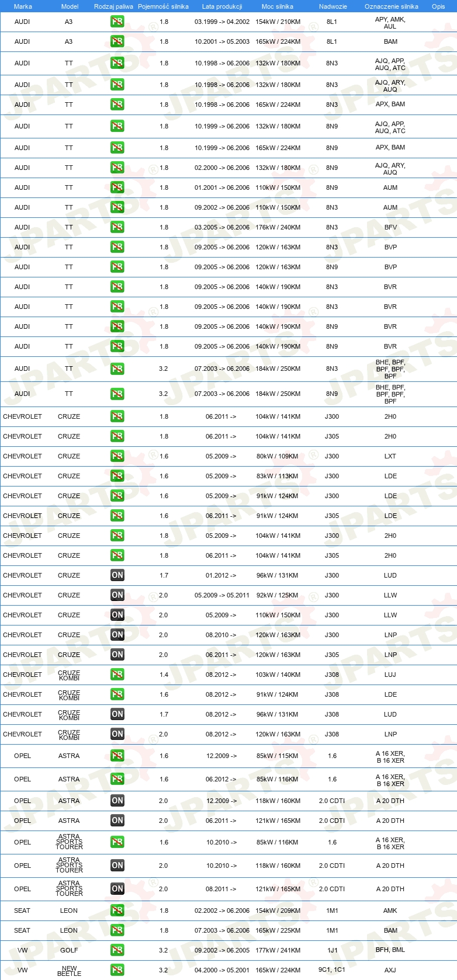Select the 177kW / 241KM power cell
457x980 pixels.
(x=278, y=950)
